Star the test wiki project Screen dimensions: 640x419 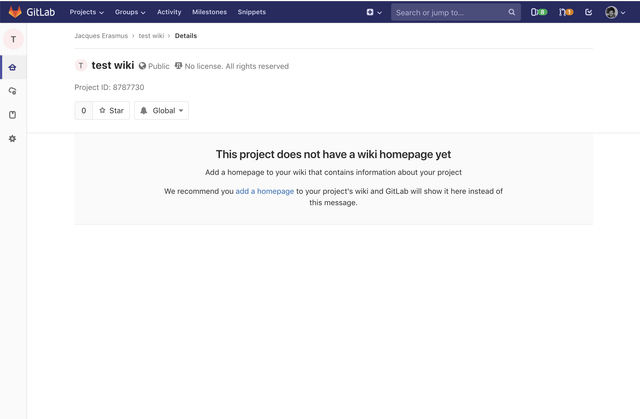111,111
